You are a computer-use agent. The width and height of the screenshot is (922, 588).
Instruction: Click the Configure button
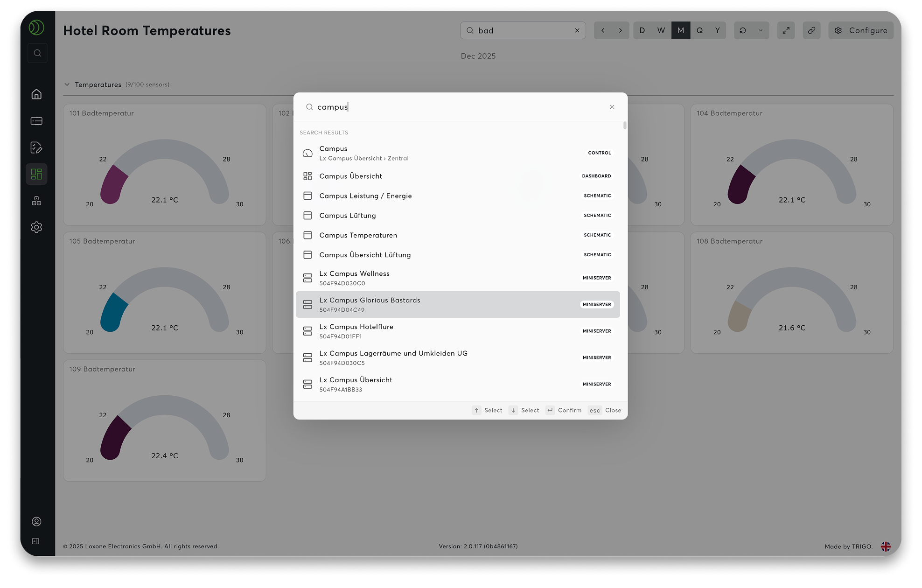coord(861,30)
